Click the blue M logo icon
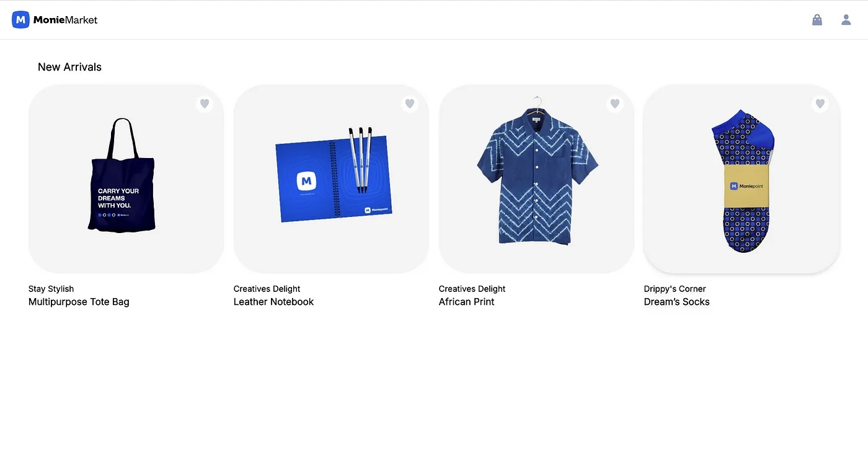This screenshot has width=868, height=471. click(20, 20)
